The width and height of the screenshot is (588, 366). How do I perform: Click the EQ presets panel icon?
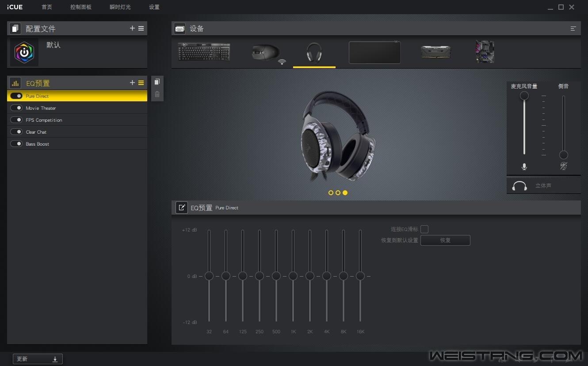tap(15, 83)
